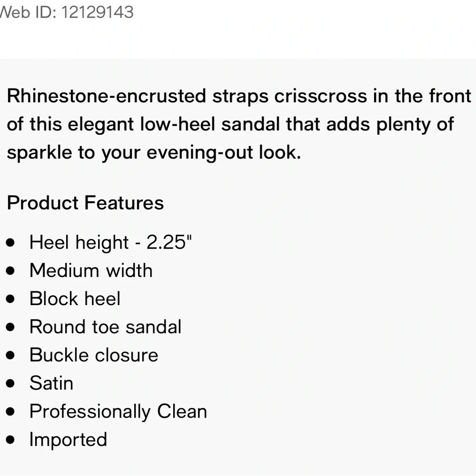476x476 pixels.
Task: Click the "Block heel" feature text
Action: tap(75, 298)
